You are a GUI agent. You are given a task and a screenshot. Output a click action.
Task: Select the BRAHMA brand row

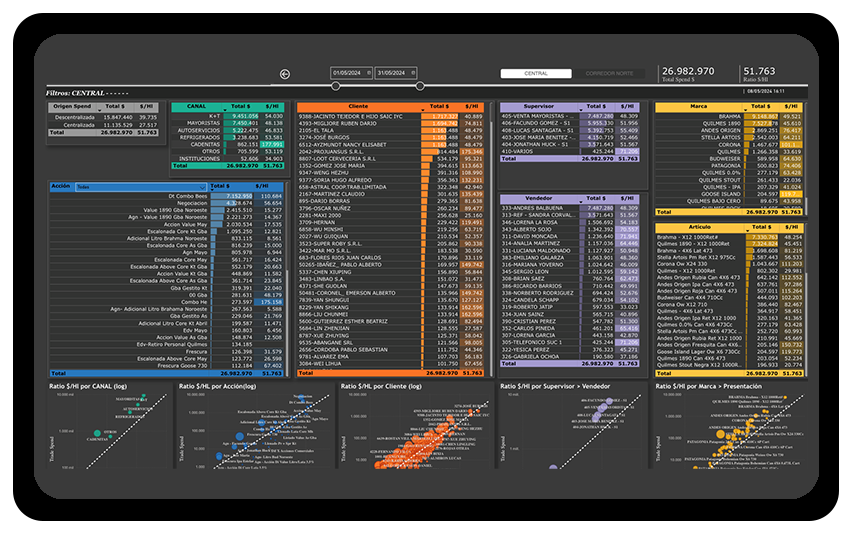click(729, 116)
